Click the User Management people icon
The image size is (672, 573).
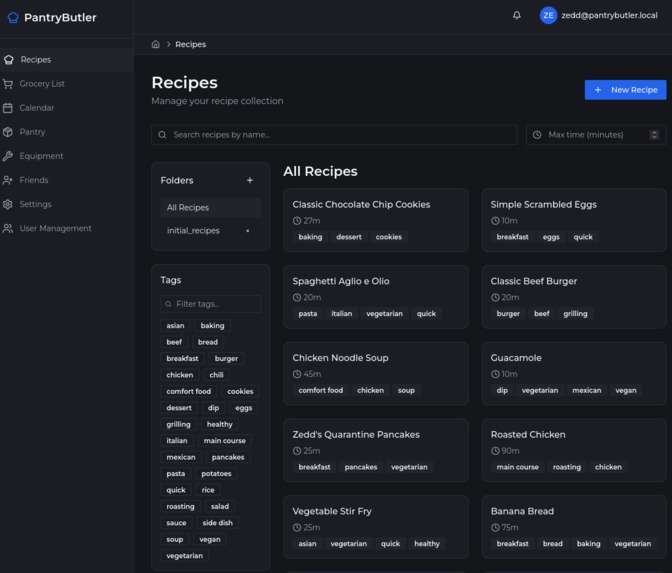tap(8, 228)
